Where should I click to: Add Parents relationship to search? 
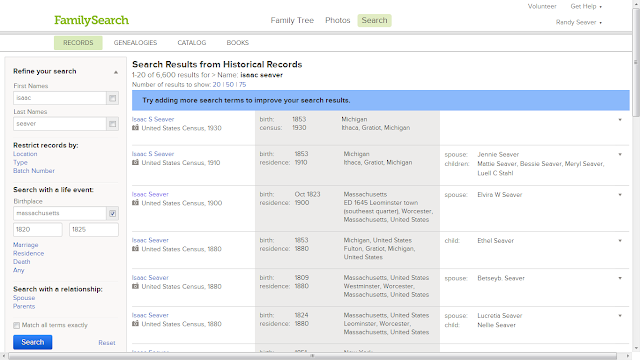click(24, 306)
